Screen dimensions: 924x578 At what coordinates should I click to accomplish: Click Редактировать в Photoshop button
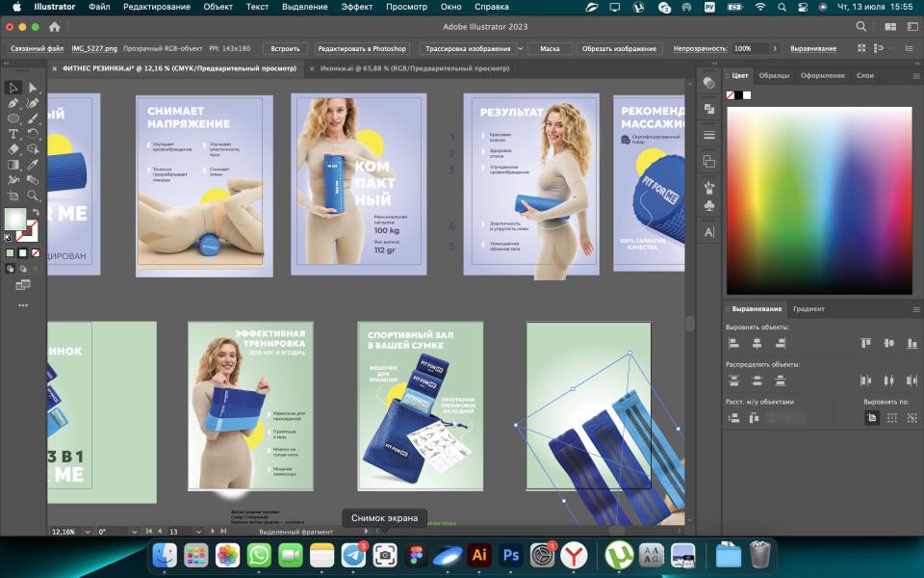pos(362,48)
